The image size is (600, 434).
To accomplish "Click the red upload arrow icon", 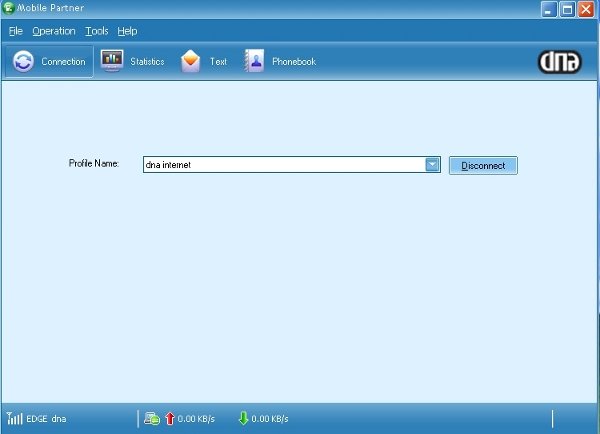I will 170,418.
